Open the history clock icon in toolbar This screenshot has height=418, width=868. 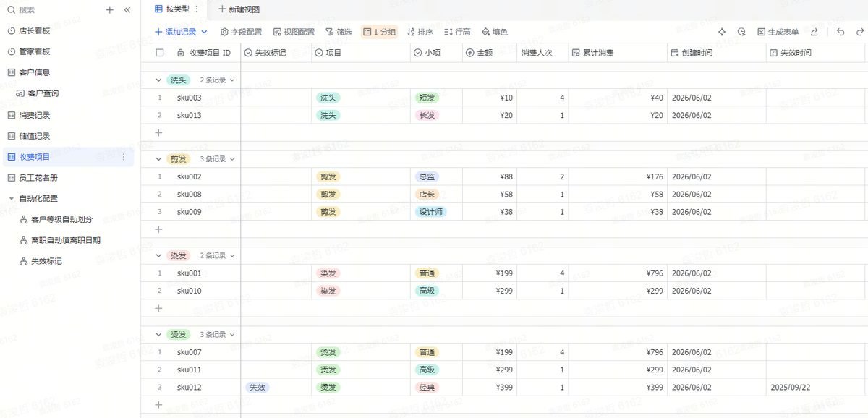click(x=741, y=32)
